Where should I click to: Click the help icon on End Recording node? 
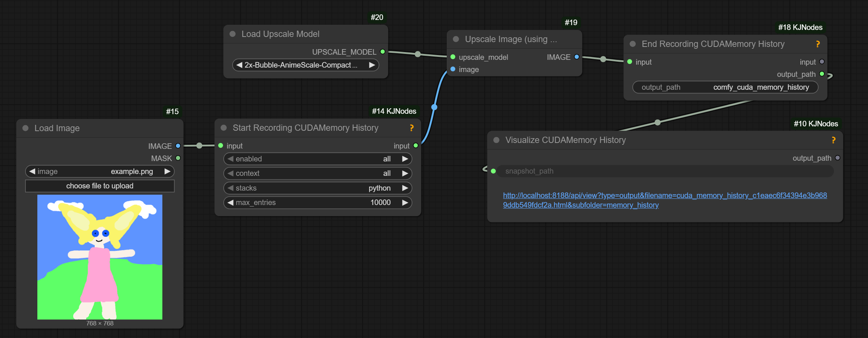click(x=818, y=44)
